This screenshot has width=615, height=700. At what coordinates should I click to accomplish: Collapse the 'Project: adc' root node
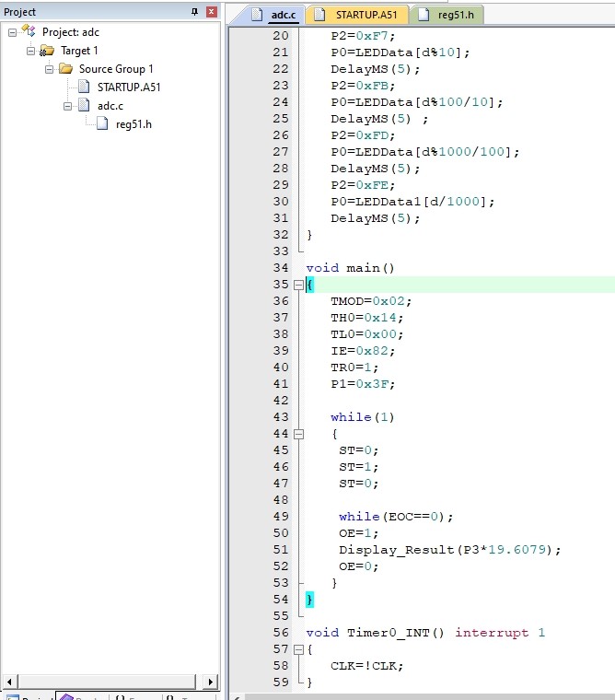[x=13, y=32]
